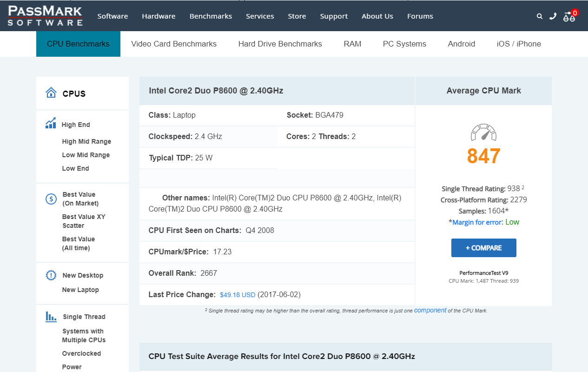588x372 pixels.
Task: Switch to Video Card Benchmarks tab
Action: click(x=174, y=44)
